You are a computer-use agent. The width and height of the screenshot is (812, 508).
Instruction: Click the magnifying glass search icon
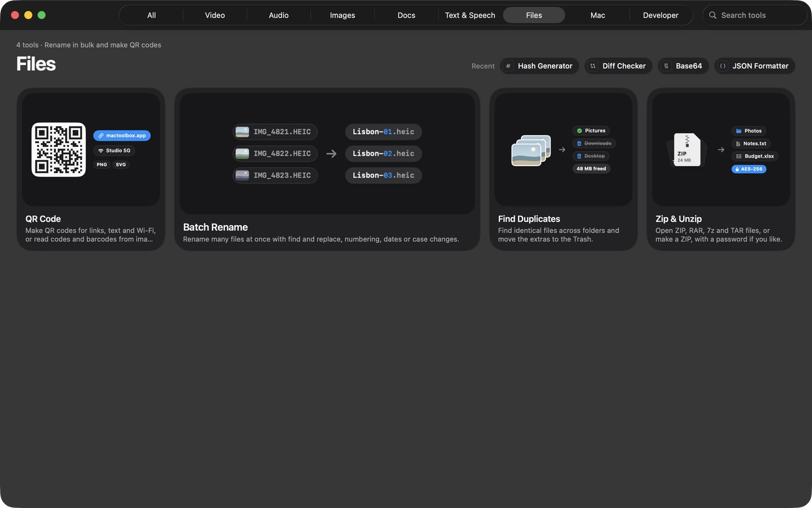coord(713,15)
